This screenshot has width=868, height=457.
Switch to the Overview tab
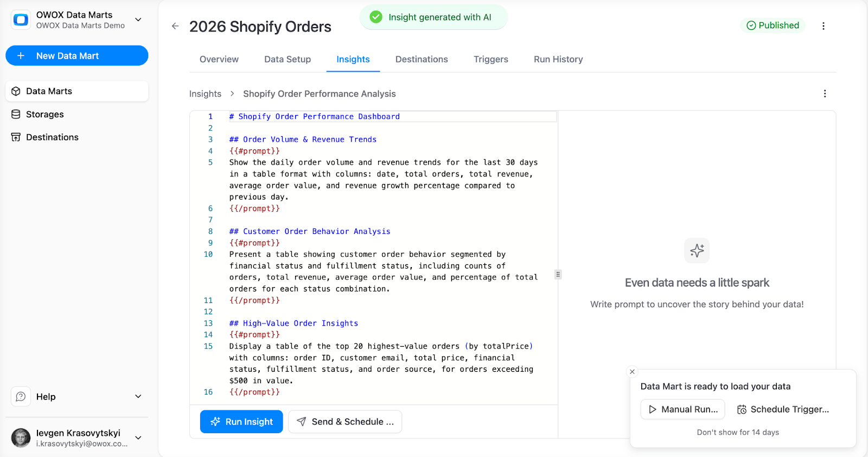pos(219,59)
